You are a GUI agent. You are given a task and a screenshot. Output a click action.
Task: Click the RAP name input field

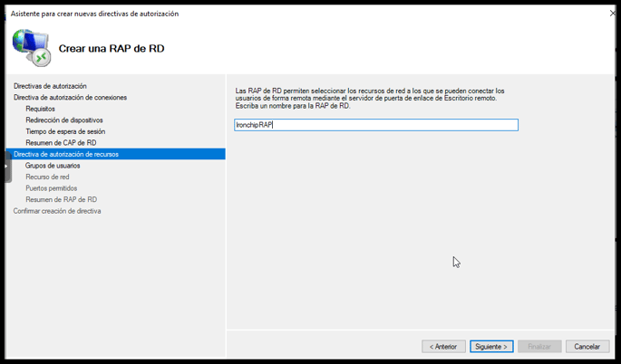[376, 125]
